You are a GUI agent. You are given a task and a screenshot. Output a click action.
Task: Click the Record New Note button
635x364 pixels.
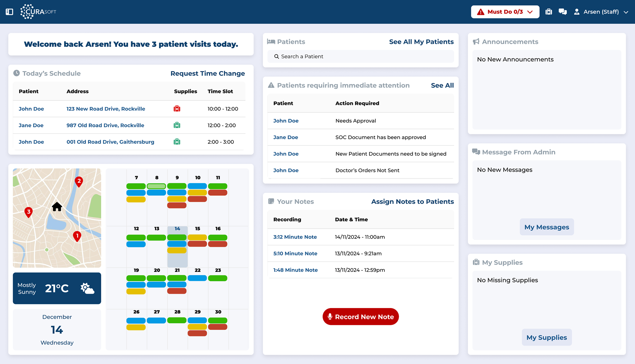click(360, 317)
